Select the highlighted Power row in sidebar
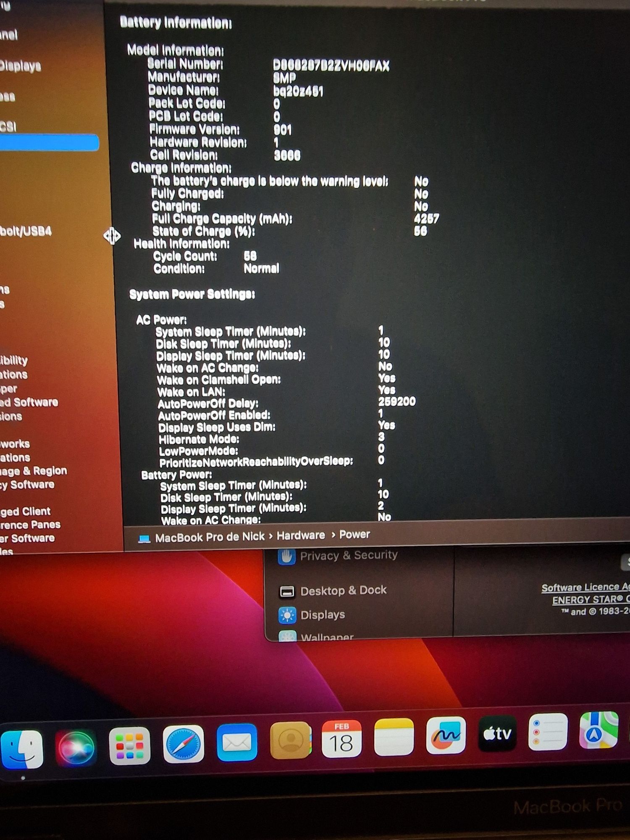 tap(50, 142)
